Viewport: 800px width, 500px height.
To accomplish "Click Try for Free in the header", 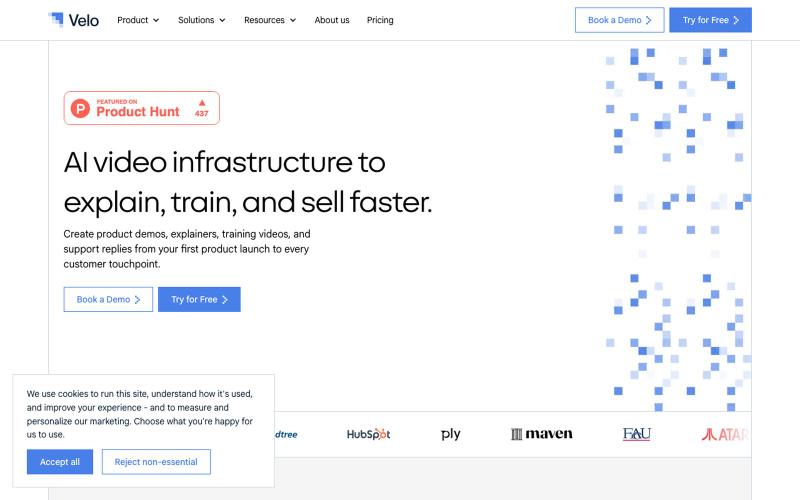I will [x=710, y=20].
